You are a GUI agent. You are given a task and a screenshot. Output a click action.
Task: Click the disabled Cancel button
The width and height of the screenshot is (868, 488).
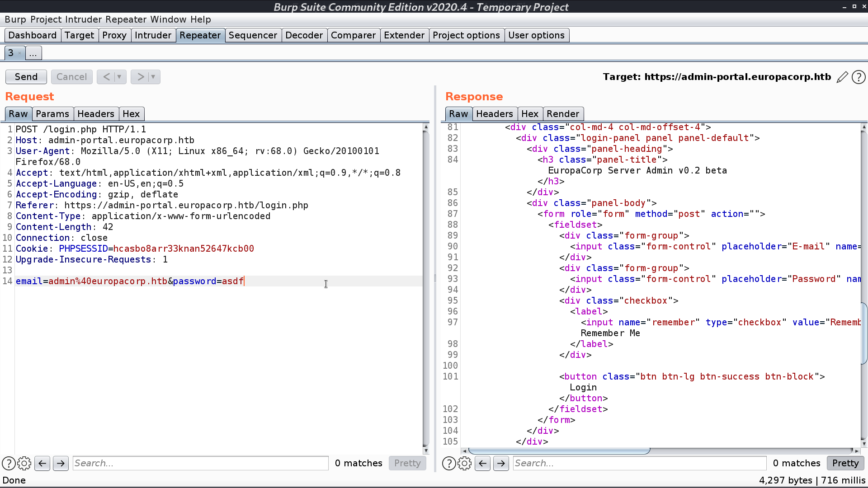[x=71, y=77]
